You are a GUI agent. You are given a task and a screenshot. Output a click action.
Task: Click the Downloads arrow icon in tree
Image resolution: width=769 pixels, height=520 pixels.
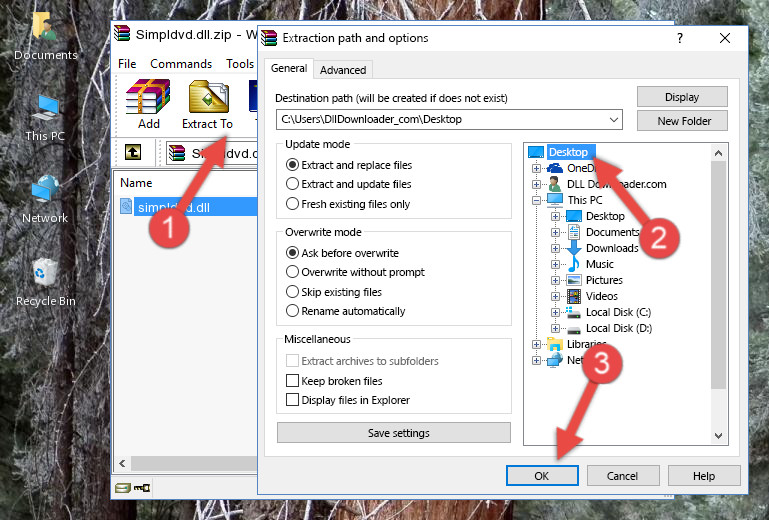click(x=573, y=248)
